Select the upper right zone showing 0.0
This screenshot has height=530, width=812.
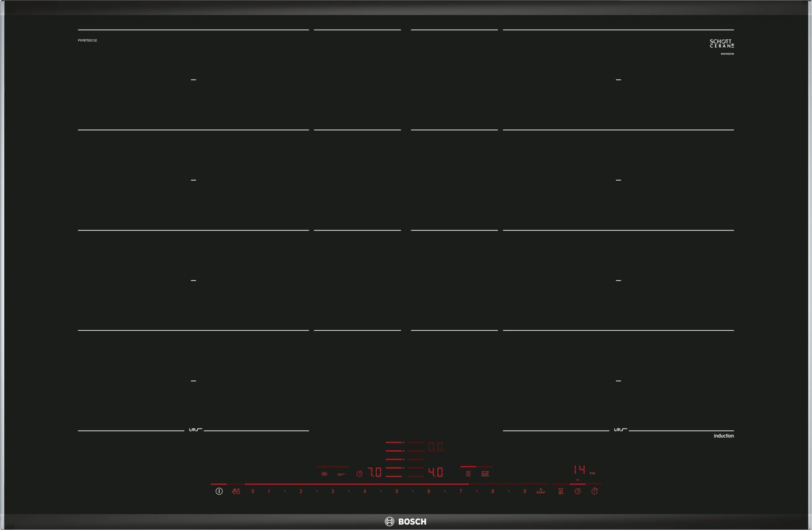point(435,447)
